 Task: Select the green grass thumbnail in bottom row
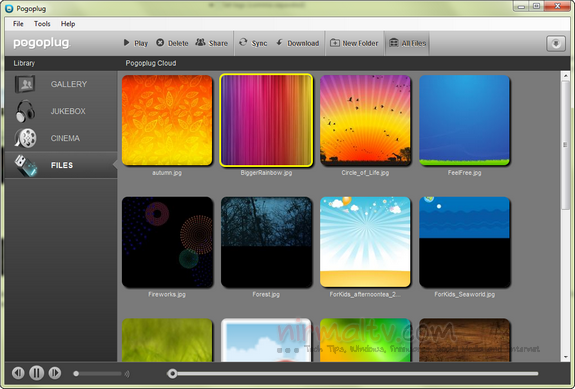coord(167,340)
